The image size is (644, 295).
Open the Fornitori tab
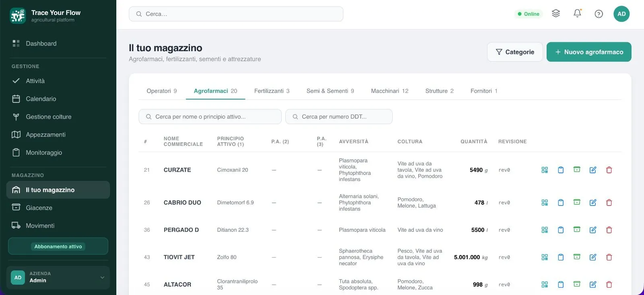pos(484,91)
